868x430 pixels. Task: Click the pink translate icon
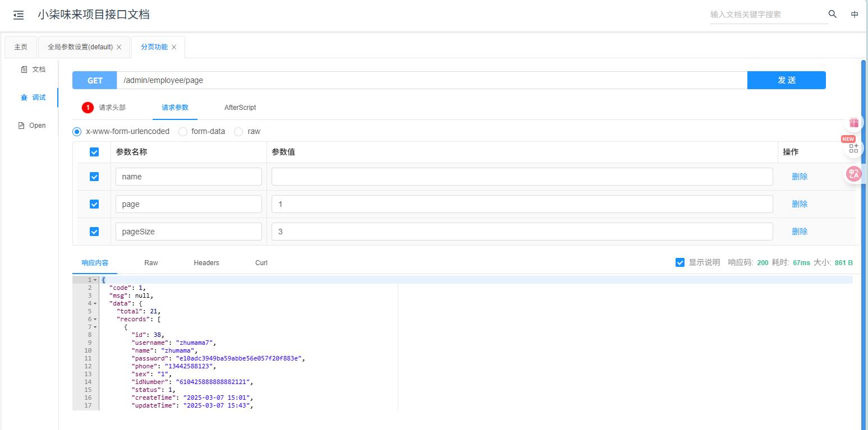(x=853, y=174)
